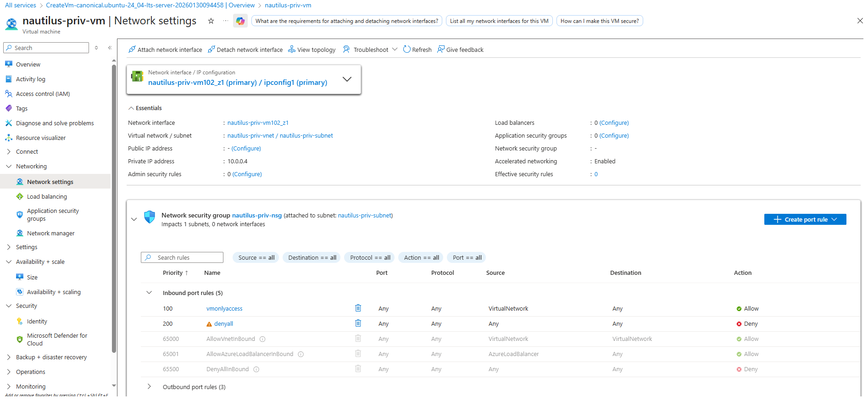Expand Backup + disaster recovery in the sidebar
Screen dimensions: 868x401
pyautogui.click(x=9, y=357)
